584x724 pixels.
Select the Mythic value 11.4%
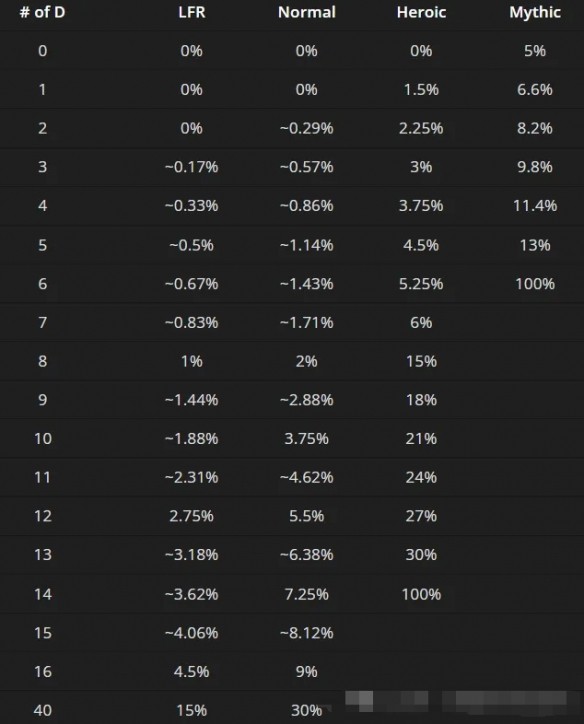535,205
